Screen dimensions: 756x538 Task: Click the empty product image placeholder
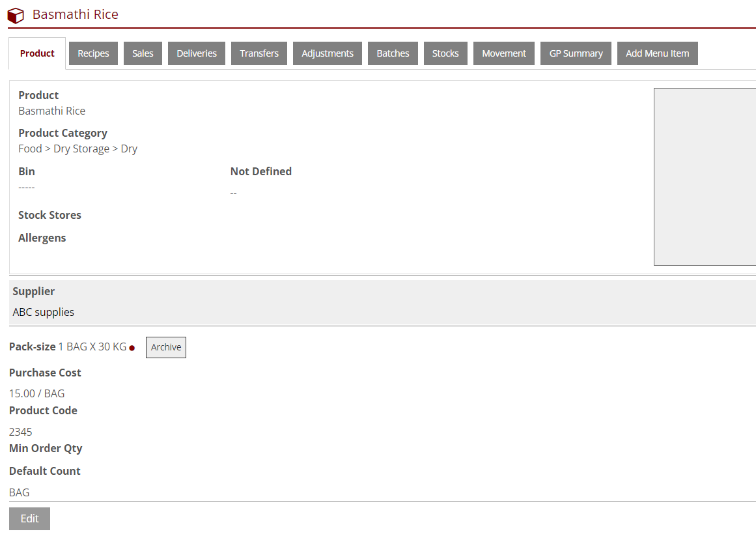pos(705,177)
